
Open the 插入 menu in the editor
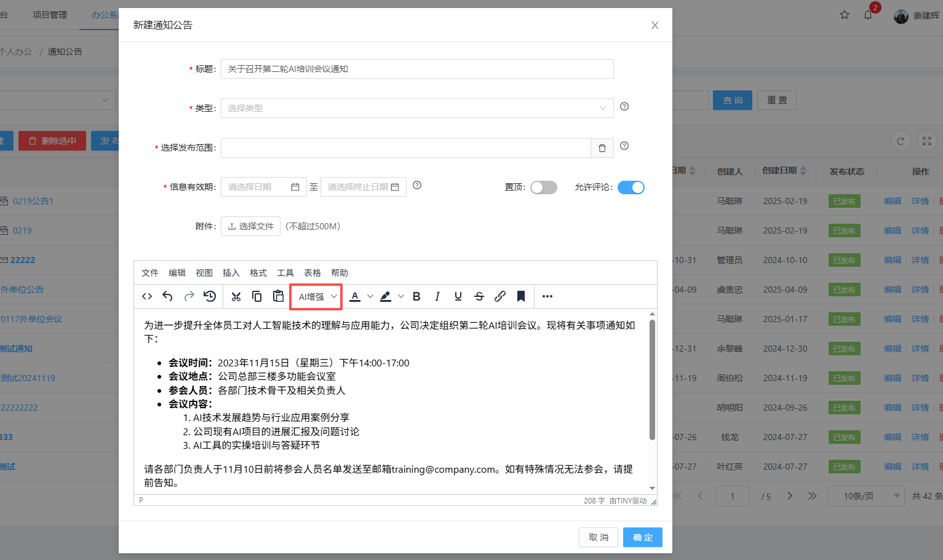click(231, 272)
